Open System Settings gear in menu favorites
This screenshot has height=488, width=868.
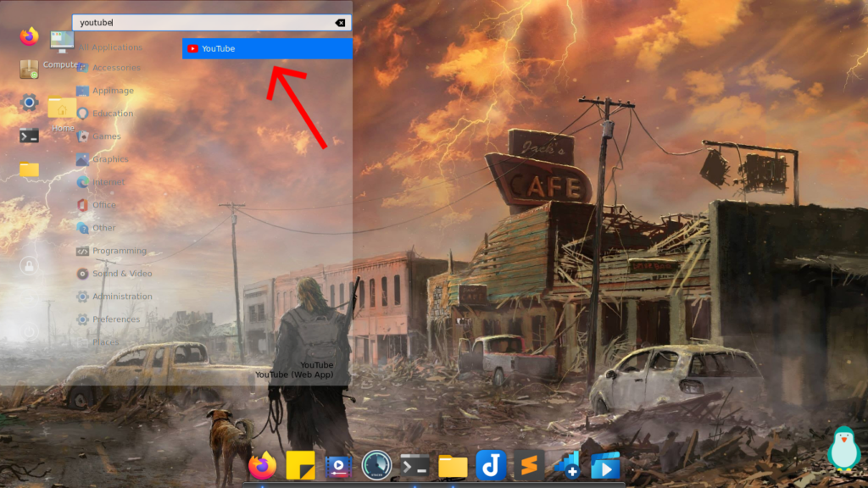(30, 103)
